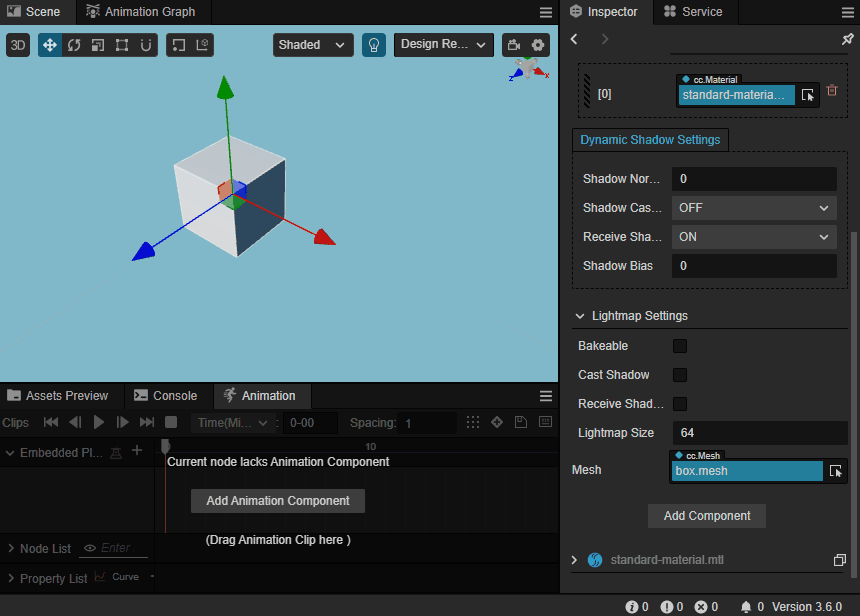860x616 pixels.
Task: Expand the Property List section
Action: point(11,579)
